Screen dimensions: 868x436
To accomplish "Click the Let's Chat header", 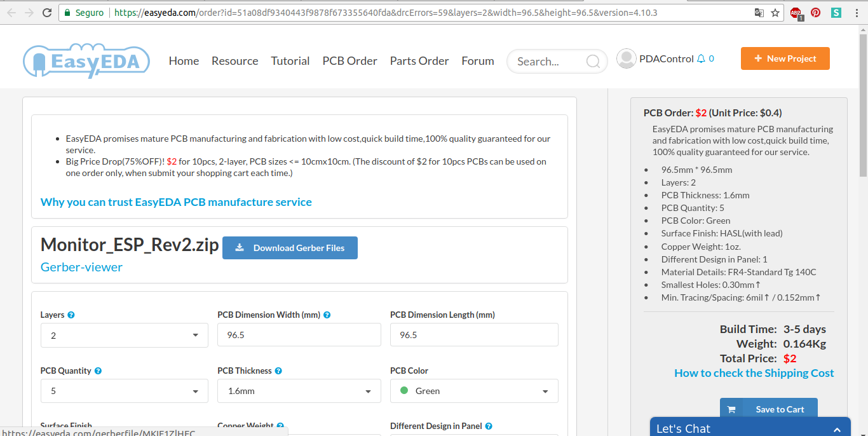I will 750,426.
